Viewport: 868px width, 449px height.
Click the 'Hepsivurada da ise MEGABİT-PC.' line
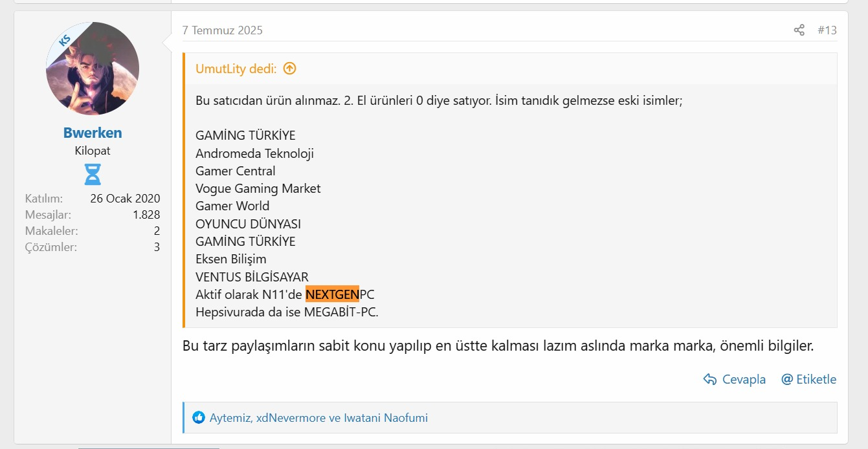pos(287,312)
